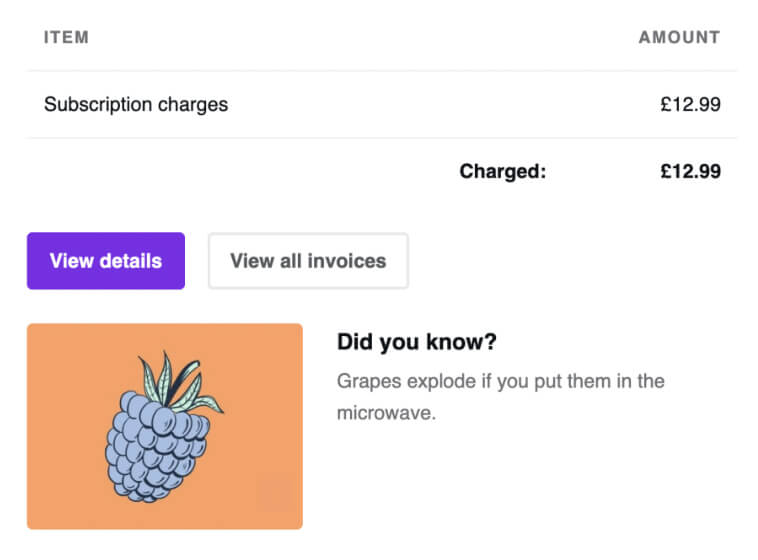Click the faint square in illustration corner

[274, 493]
